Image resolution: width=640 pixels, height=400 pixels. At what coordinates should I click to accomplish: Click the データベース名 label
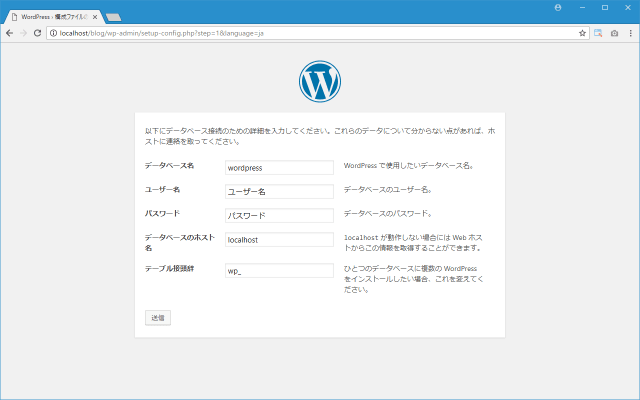click(x=169, y=165)
